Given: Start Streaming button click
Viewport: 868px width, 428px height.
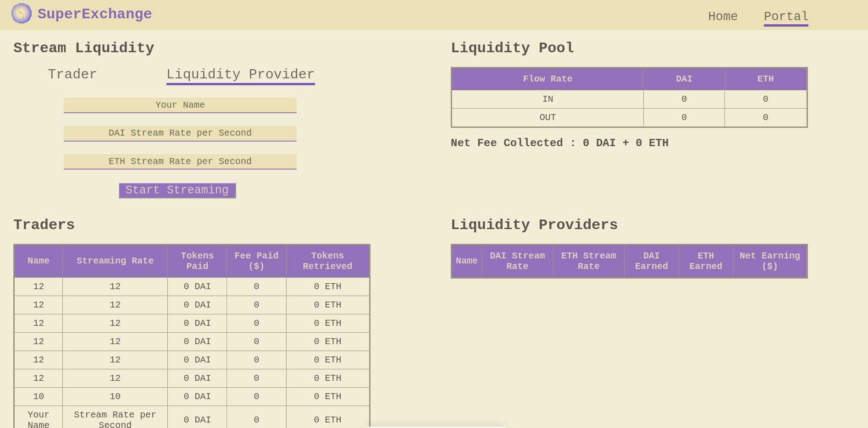Looking at the screenshot, I should pyautogui.click(x=177, y=190).
